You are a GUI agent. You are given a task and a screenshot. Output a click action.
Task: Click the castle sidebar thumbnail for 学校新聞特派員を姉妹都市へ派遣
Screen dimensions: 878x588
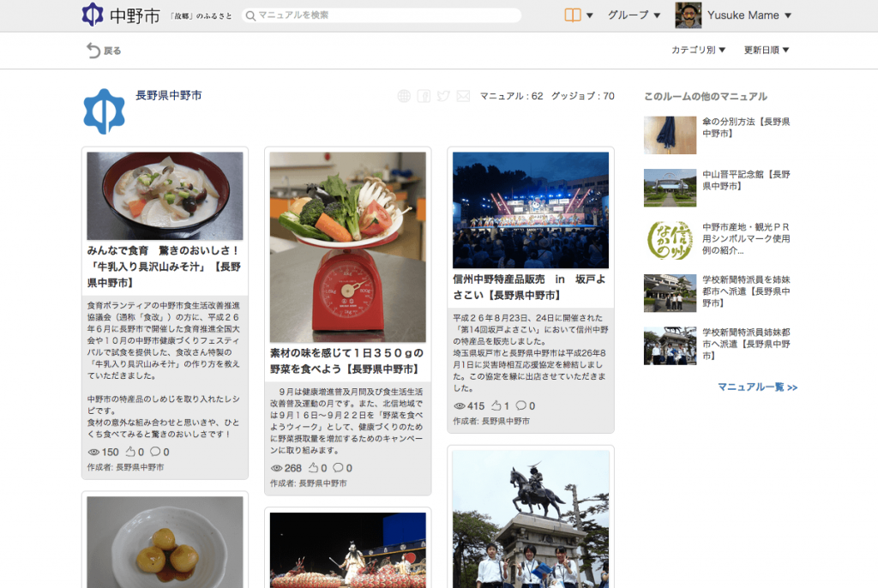[x=670, y=293]
